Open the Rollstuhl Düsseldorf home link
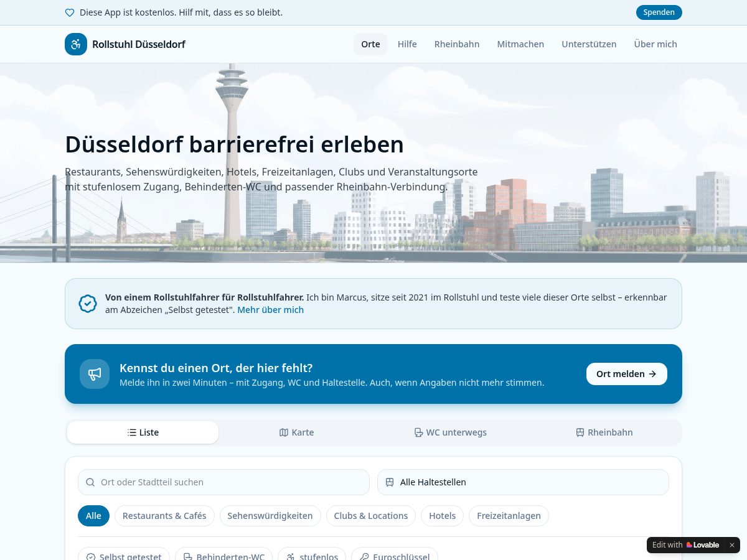The height and width of the screenshot is (560, 747). (125, 44)
